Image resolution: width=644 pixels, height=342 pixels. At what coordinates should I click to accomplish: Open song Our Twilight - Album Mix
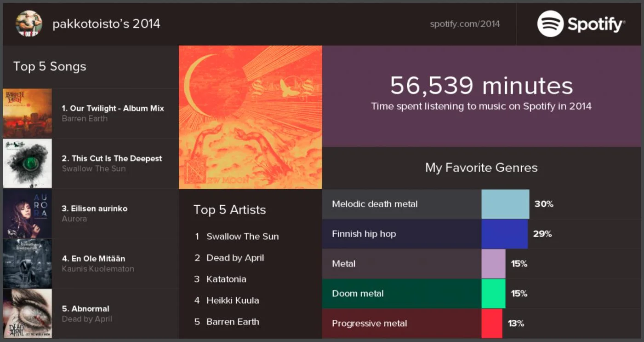click(113, 109)
